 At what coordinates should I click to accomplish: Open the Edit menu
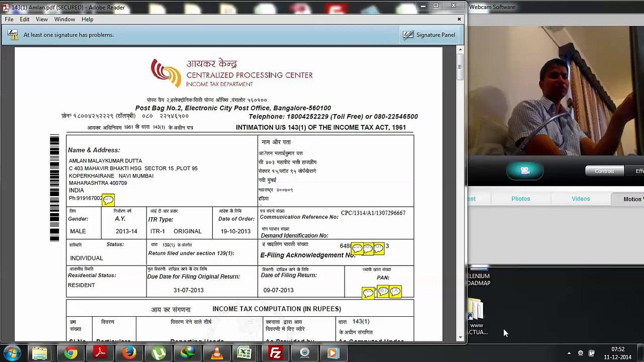click(x=24, y=19)
